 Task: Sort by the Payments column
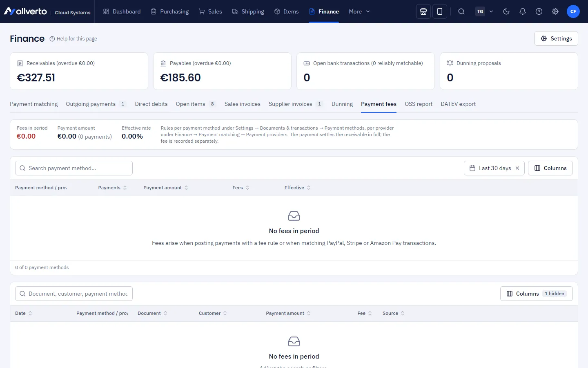click(x=113, y=188)
